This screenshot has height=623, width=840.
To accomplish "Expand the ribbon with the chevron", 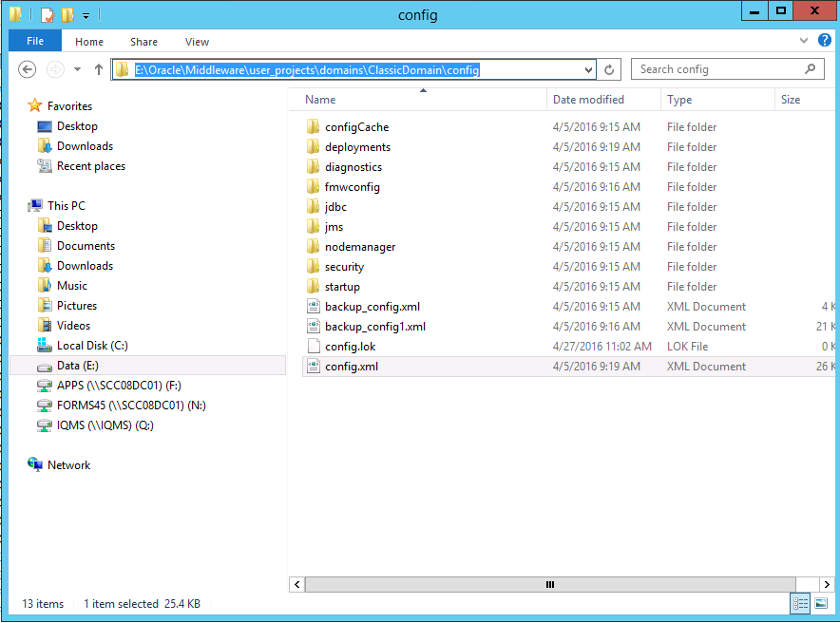I will click(804, 40).
